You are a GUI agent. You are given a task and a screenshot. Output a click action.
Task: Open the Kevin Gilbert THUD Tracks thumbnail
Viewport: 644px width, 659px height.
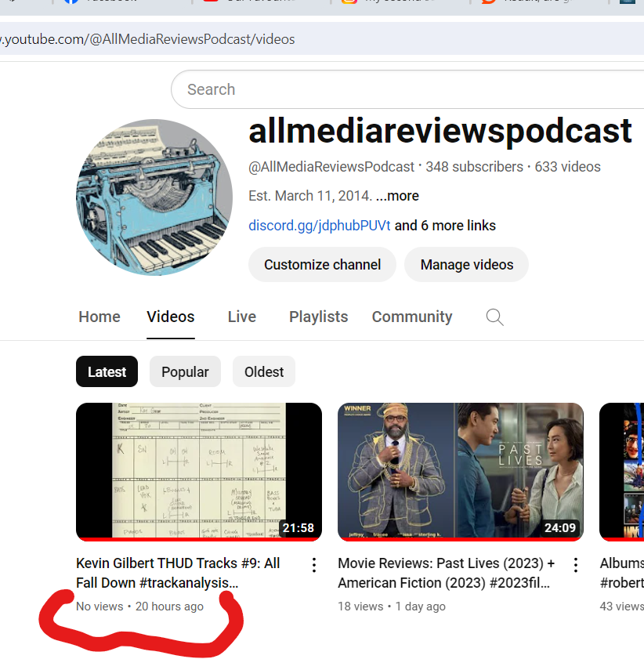[x=199, y=472]
